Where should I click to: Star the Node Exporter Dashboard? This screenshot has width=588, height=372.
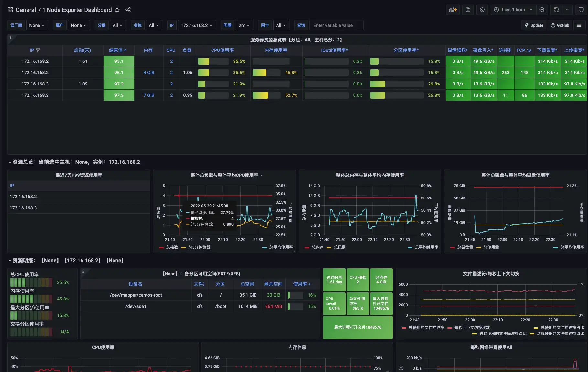pyautogui.click(x=117, y=10)
